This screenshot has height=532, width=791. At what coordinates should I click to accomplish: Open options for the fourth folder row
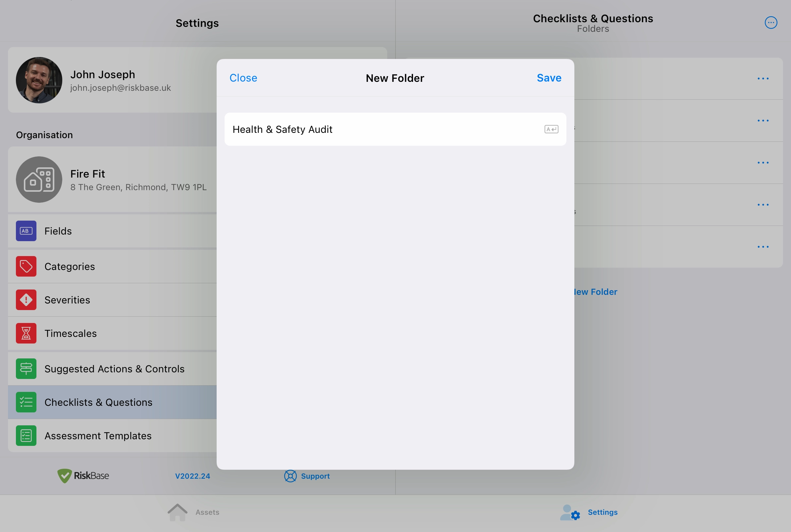(763, 205)
